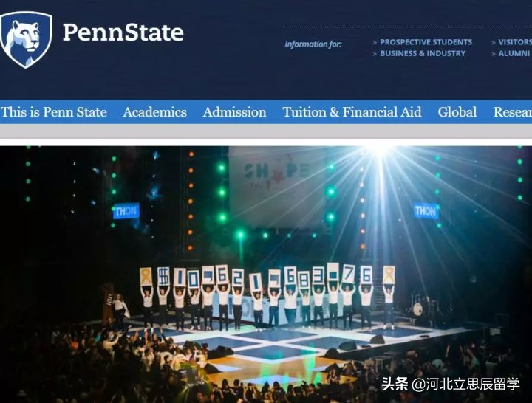Click the blue THON sign right of stage
This screenshot has height=403, width=532.
426,211
